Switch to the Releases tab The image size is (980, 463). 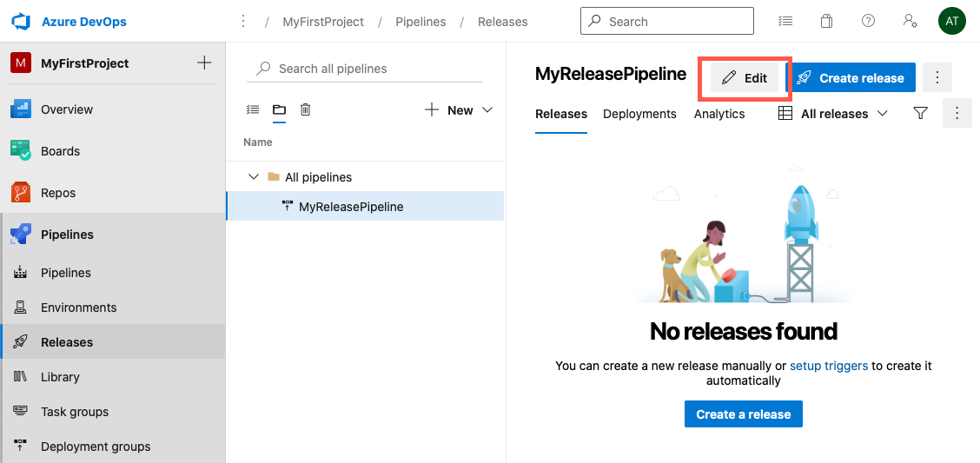click(x=561, y=115)
